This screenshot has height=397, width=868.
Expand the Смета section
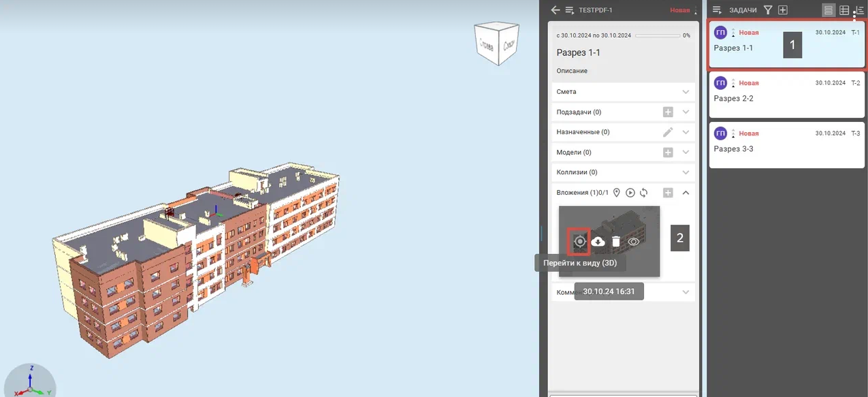pos(686,92)
